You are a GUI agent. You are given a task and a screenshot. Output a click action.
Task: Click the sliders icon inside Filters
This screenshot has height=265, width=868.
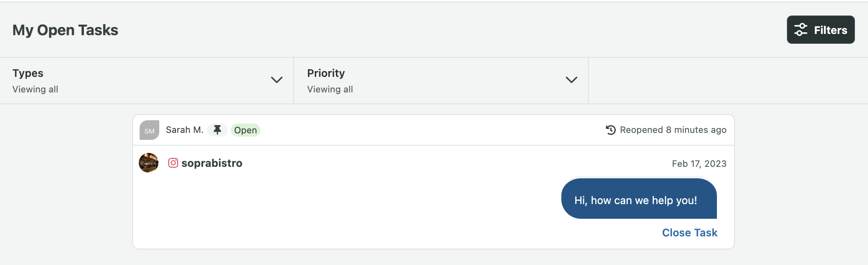[x=801, y=30]
